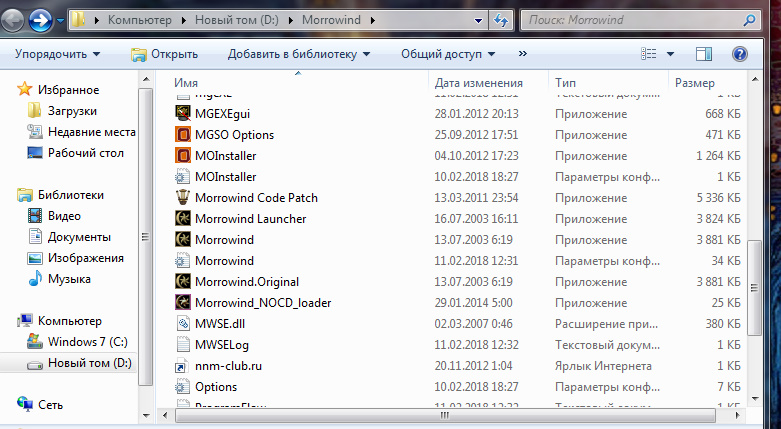781x429 pixels.
Task: Select the Morrowind_NOCD_loader icon
Action: tap(183, 302)
